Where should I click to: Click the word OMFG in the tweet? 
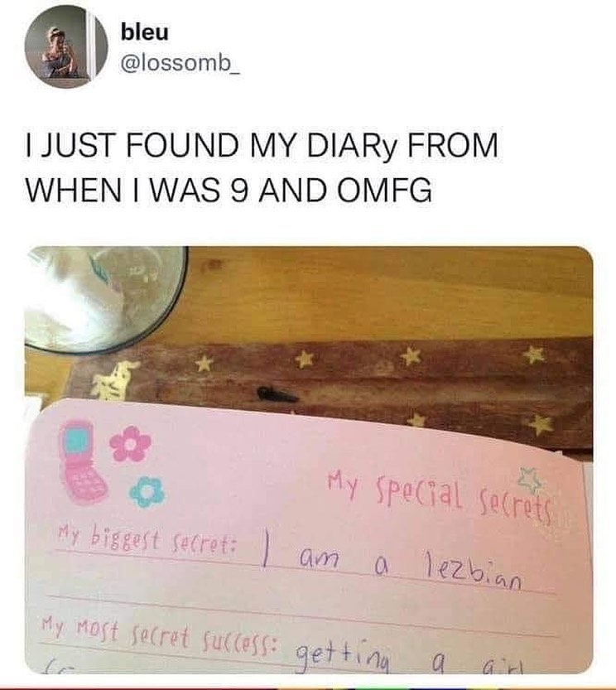(385, 190)
